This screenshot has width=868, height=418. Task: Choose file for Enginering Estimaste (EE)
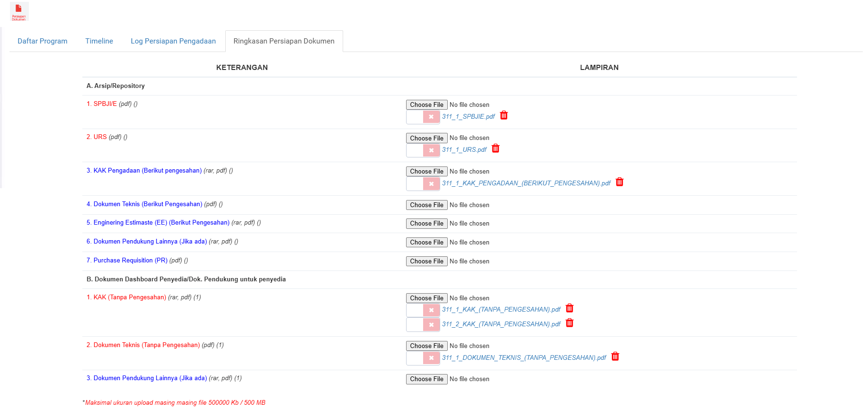click(426, 223)
